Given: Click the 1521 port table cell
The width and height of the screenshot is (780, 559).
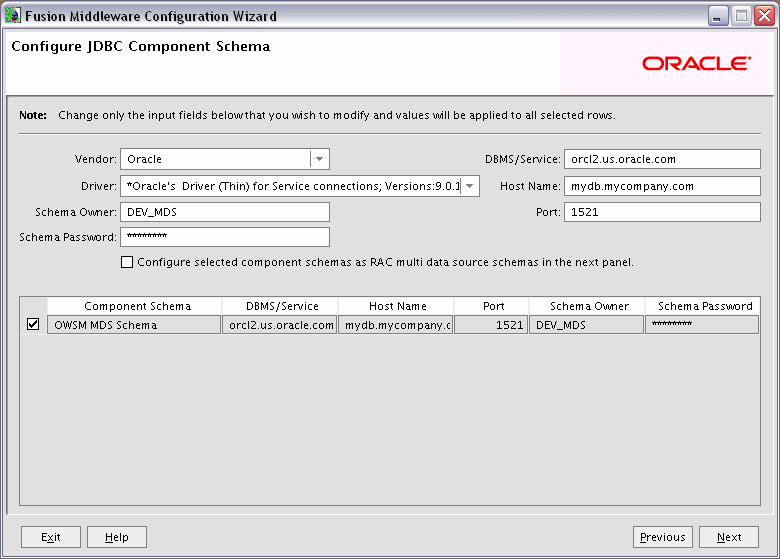Looking at the screenshot, I should pyautogui.click(x=491, y=325).
